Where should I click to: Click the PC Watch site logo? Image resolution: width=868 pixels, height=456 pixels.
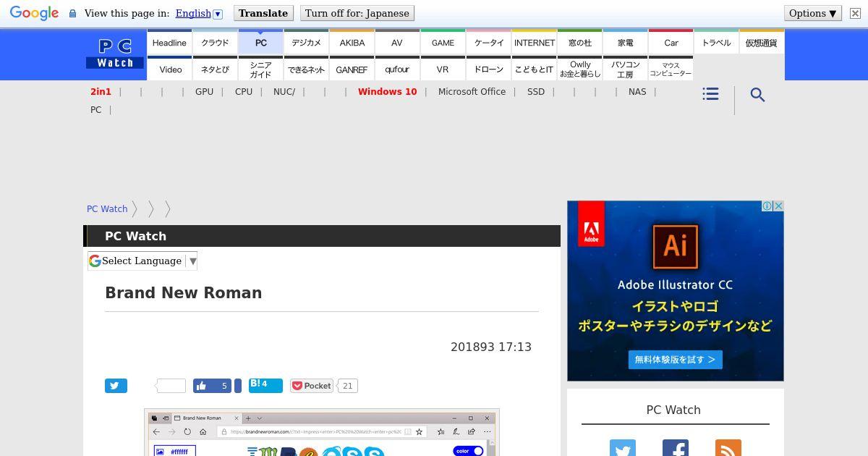point(115,54)
